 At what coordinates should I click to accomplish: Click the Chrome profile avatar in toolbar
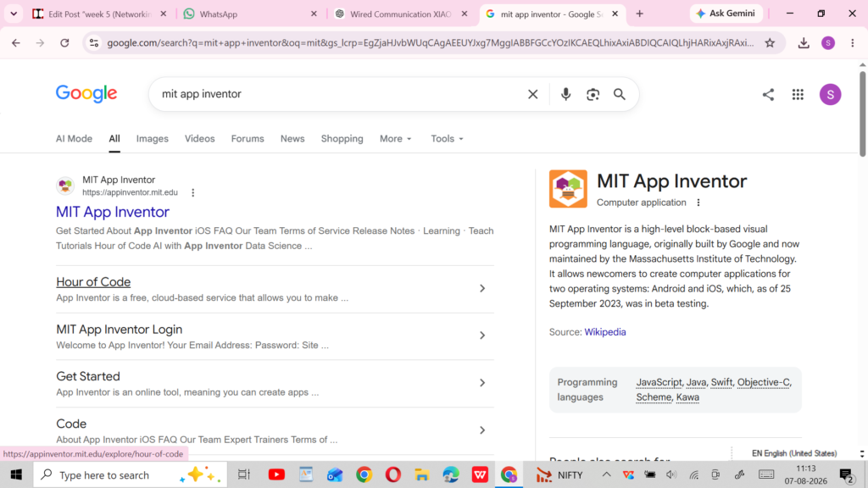coord(828,42)
